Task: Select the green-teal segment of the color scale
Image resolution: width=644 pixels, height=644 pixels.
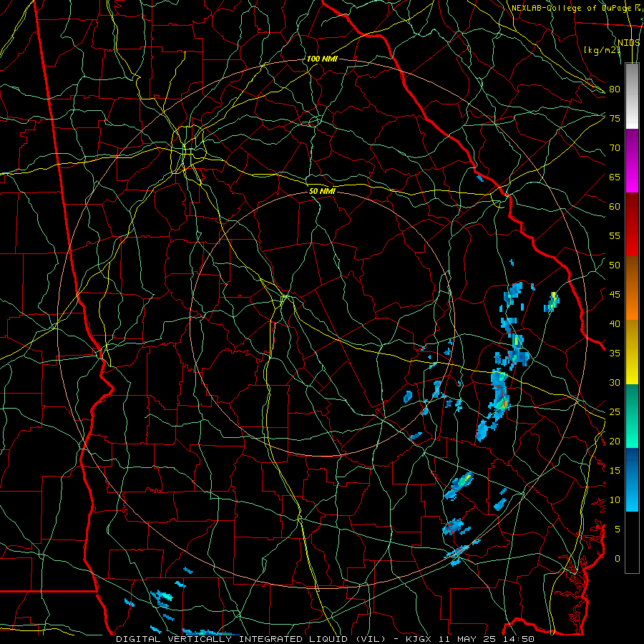Action: pos(632,416)
